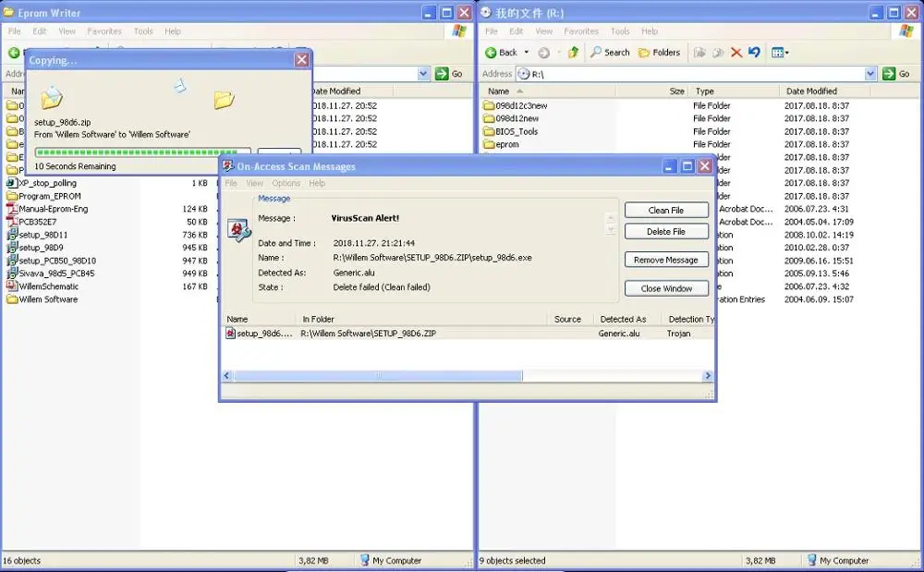Select XP_stop_polling file
The image size is (924, 572).
[42, 183]
